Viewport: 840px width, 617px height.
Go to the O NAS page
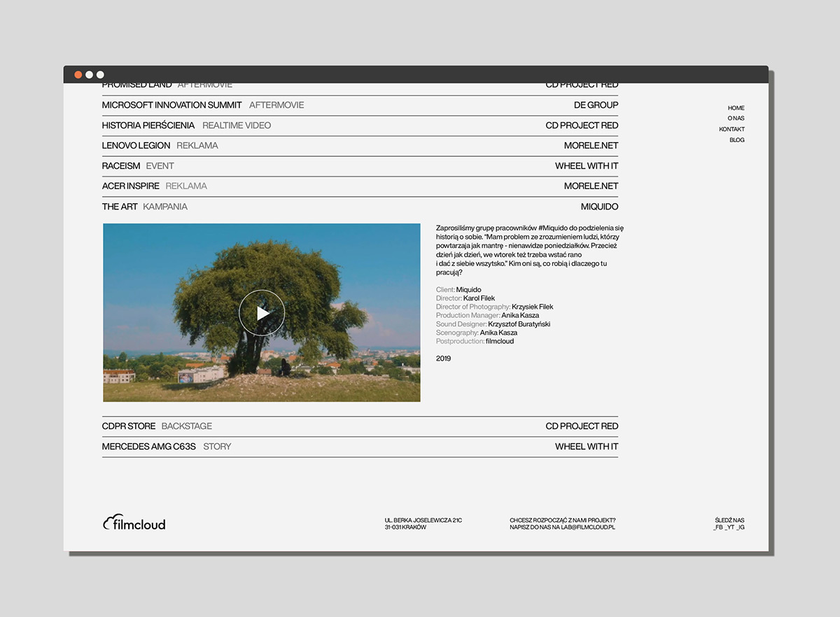(x=736, y=118)
